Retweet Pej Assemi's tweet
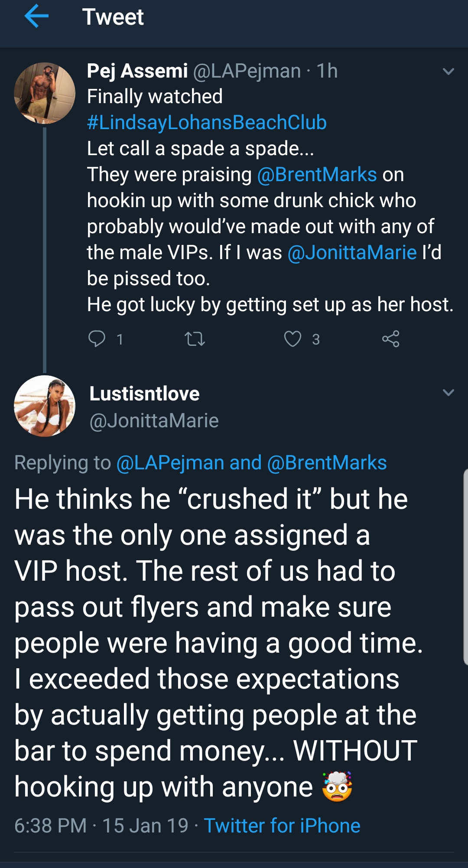The height and width of the screenshot is (868, 468). coord(195,339)
